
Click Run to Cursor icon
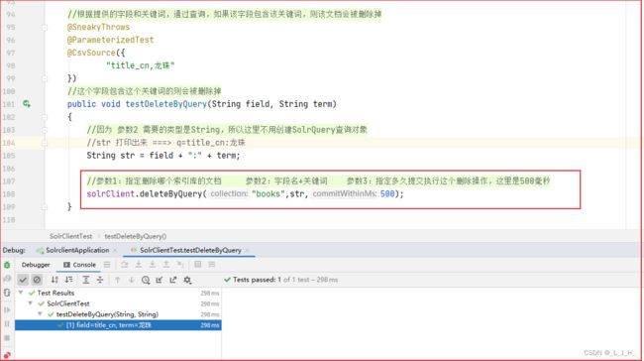(180, 265)
